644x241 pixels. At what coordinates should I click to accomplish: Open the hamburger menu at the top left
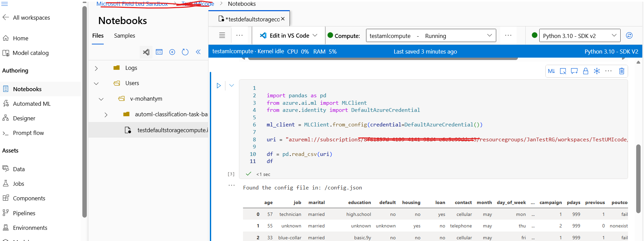tap(5, 4)
